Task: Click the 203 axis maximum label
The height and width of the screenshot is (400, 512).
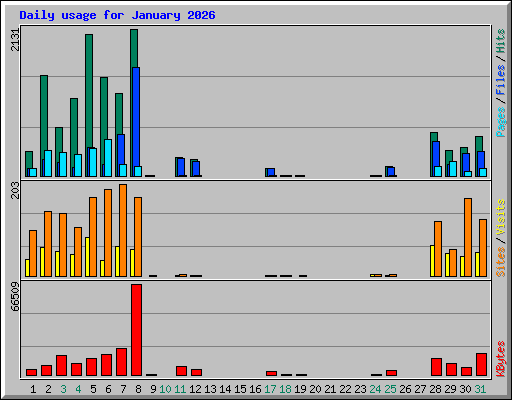Action: [x=15, y=190]
